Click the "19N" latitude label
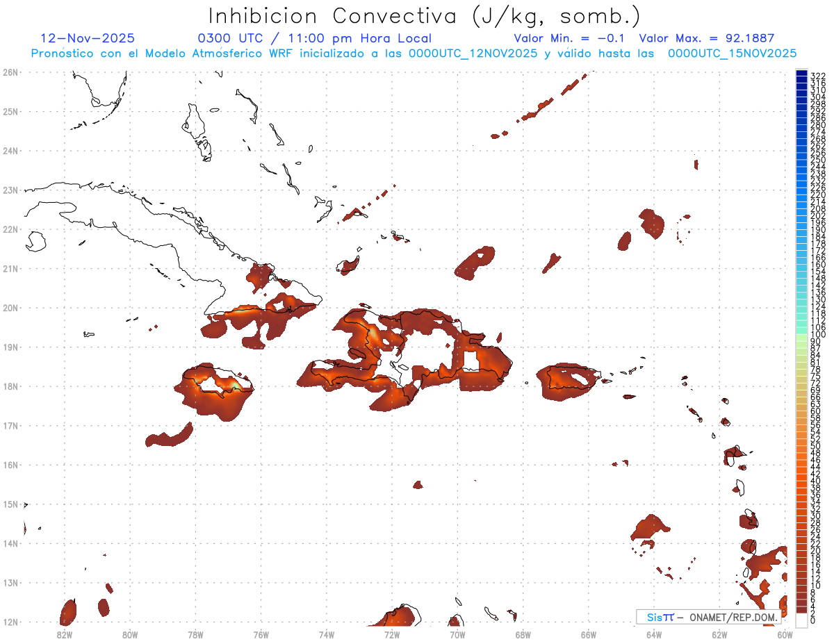 pos(10,347)
